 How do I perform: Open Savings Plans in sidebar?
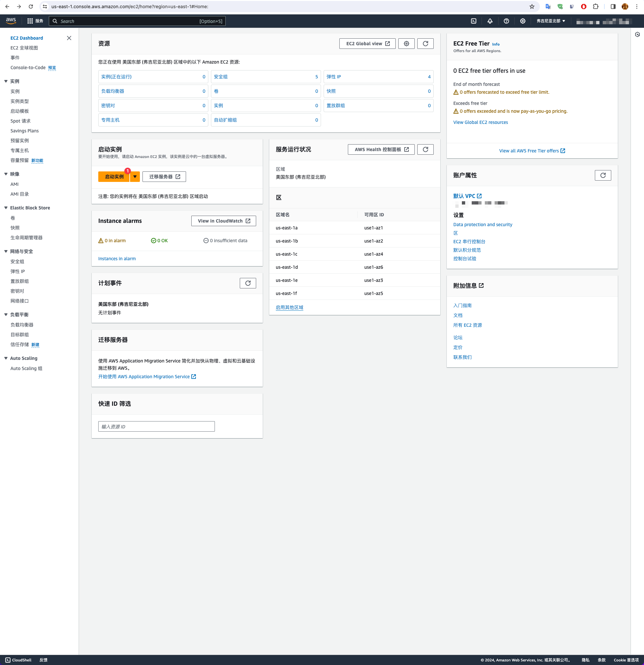[25, 131]
